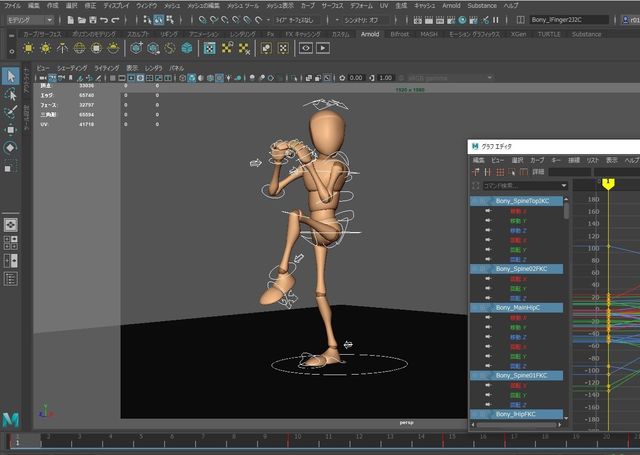The image size is (640, 455).
Task: Activate the Paint selection tool
Action: pyautogui.click(x=11, y=112)
